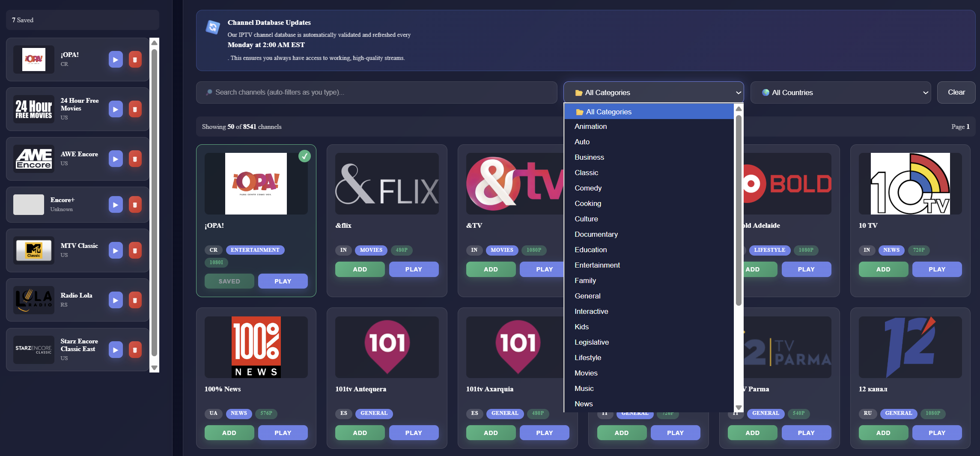Remove Starz Encore Classic East via trash icon

[135, 349]
